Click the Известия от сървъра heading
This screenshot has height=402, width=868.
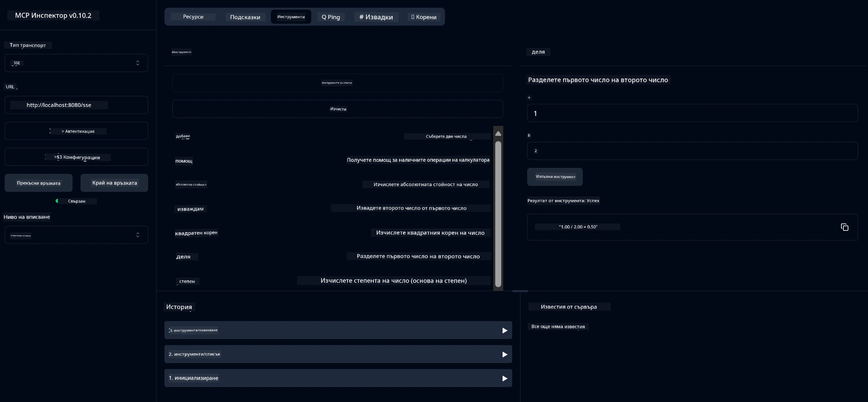click(x=569, y=307)
